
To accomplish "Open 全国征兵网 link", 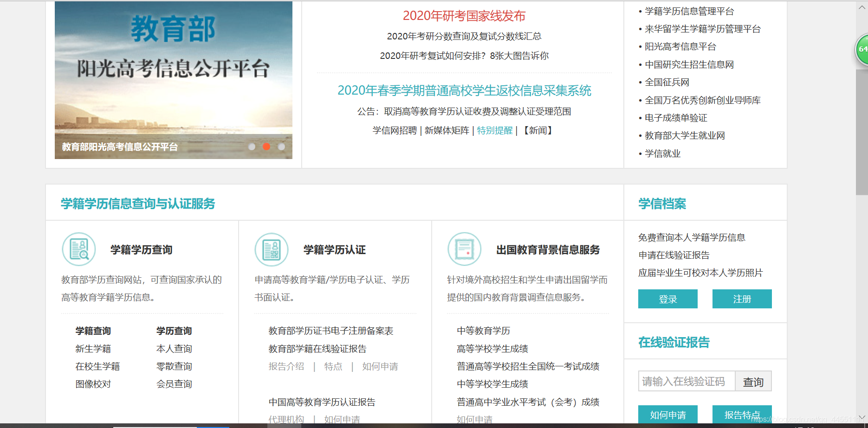I will [x=667, y=82].
